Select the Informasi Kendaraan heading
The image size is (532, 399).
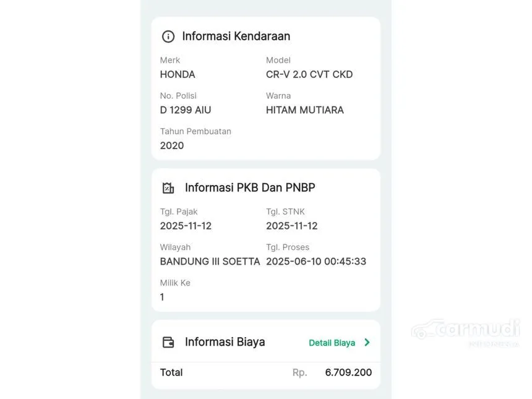pos(236,36)
